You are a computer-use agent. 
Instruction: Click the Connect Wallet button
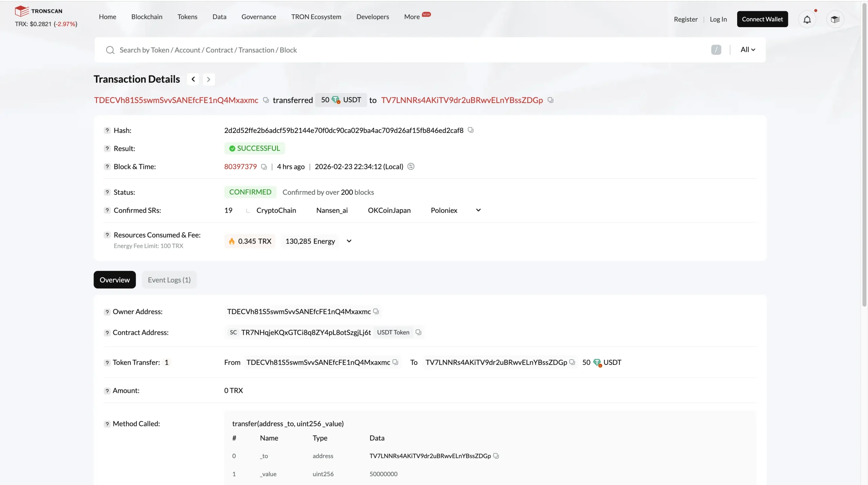(x=762, y=19)
